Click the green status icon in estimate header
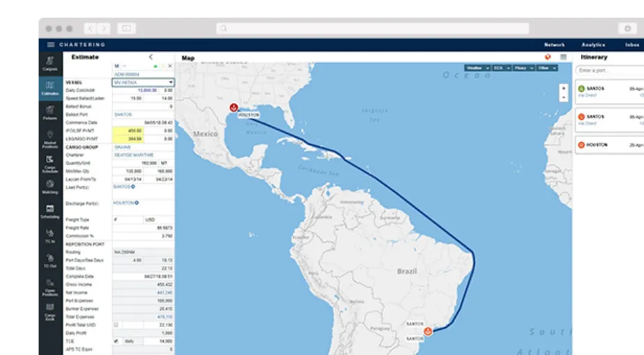This screenshot has height=355, width=644. click(x=155, y=66)
